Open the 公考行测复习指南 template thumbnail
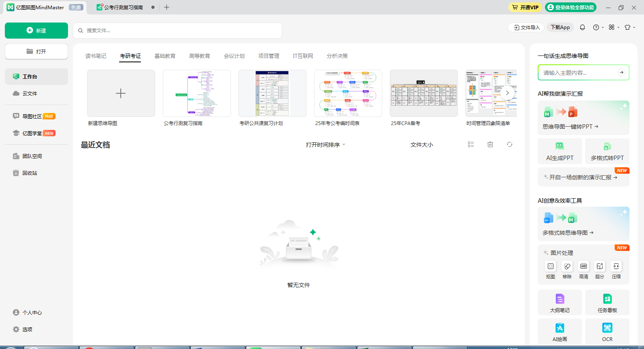644x349 pixels. (197, 93)
